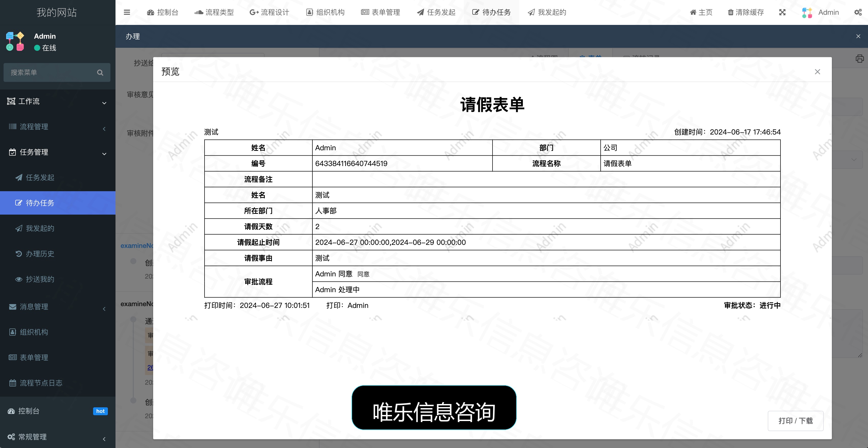Open 流程类型 in the top navigation

pos(214,12)
